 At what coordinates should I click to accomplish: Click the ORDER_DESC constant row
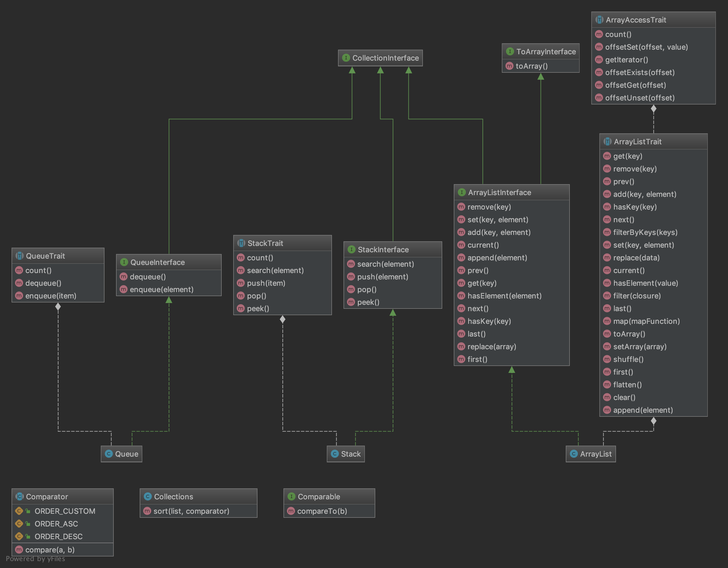coord(58,536)
